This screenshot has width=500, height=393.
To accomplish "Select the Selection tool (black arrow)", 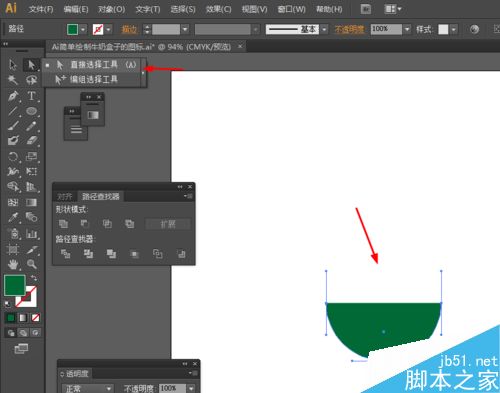I will pyautogui.click(x=13, y=65).
